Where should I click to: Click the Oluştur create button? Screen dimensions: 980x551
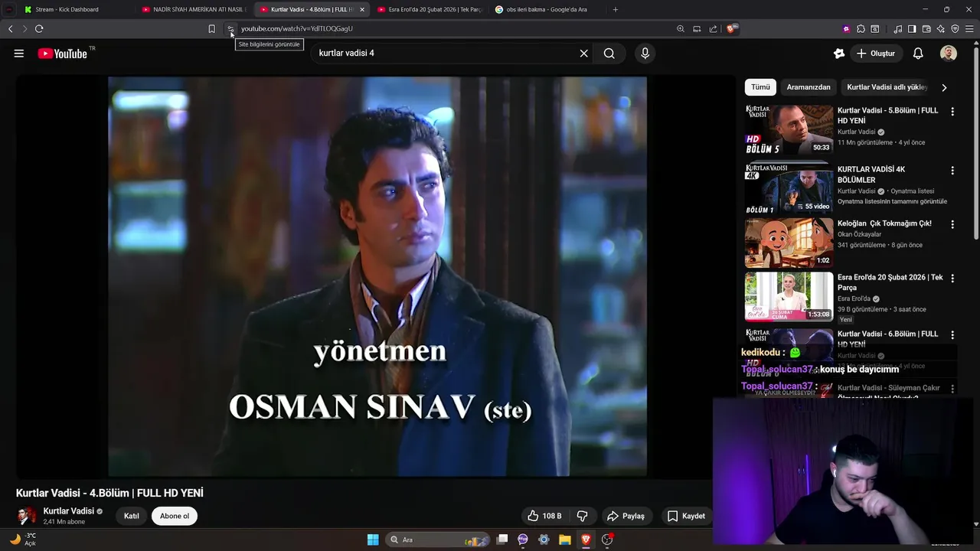pyautogui.click(x=876, y=54)
